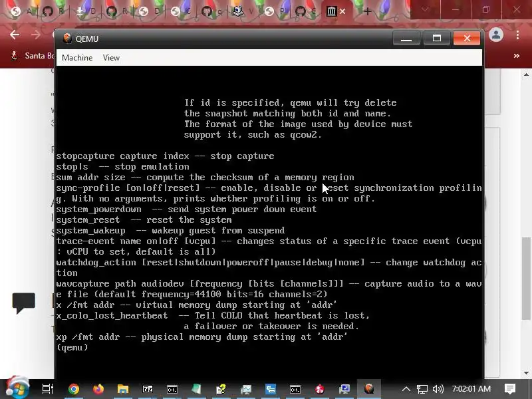Click the 'wavcapture path audiodev' line

(x=269, y=289)
